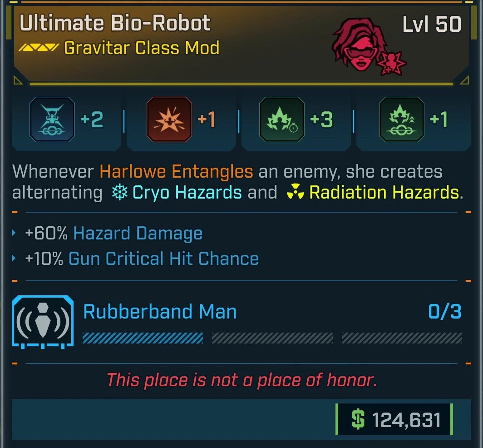Select the red explosion +1 skill icon

tap(169, 119)
